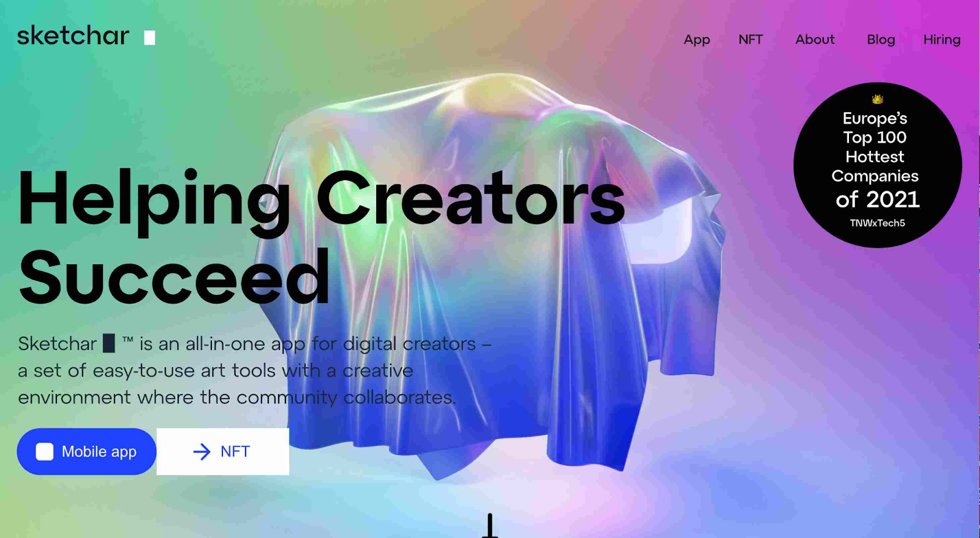Viewport: 980px width, 538px height.
Task: Go to the About page
Action: click(815, 39)
